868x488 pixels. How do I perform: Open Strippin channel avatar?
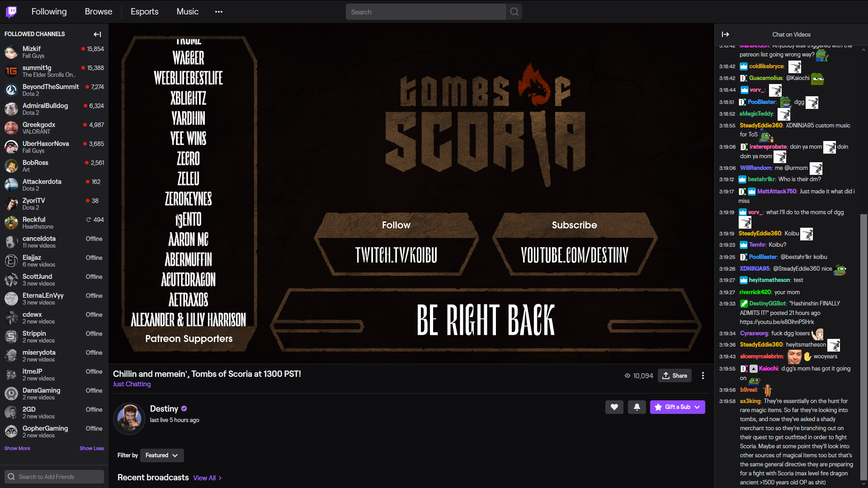11,337
